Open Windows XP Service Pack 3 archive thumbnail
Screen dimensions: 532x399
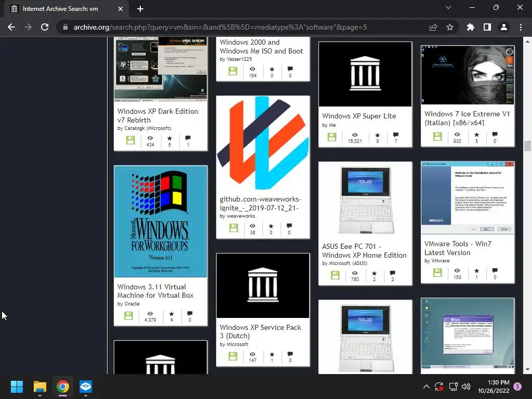(x=263, y=286)
